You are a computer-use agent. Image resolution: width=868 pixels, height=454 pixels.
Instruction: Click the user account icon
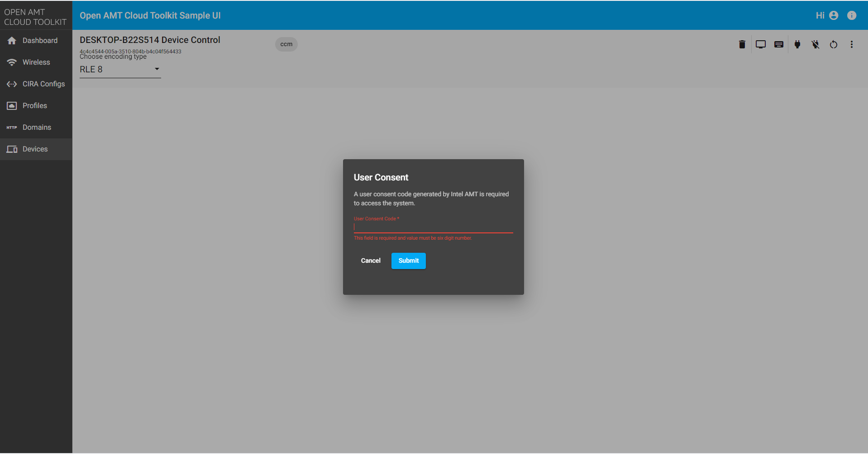834,15
